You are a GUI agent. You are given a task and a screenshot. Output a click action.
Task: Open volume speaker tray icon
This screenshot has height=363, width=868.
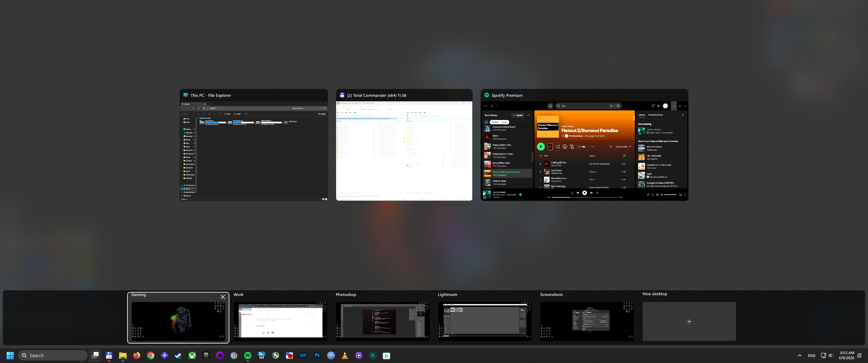pos(831,355)
